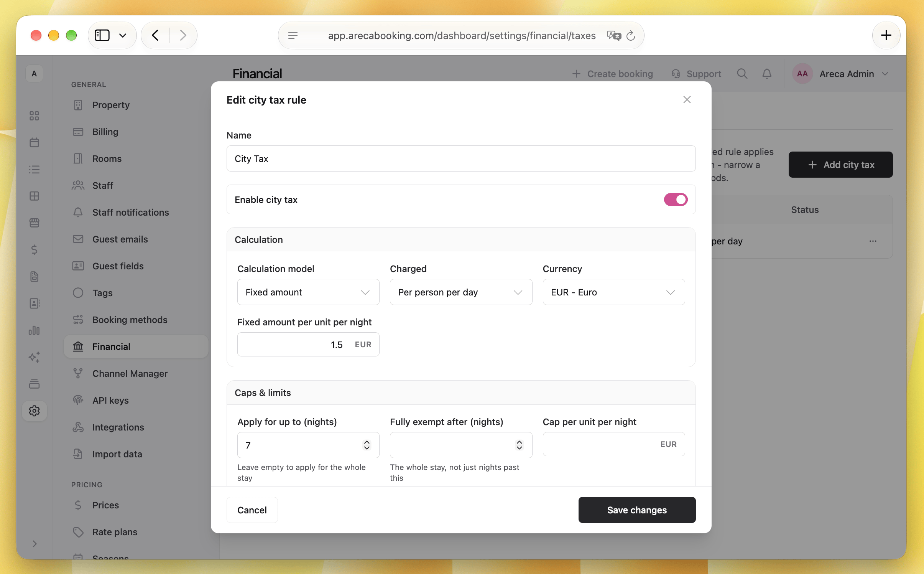Viewport: 924px width, 574px height.
Task: Open Import data in the sidebar
Action: point(136,454)
